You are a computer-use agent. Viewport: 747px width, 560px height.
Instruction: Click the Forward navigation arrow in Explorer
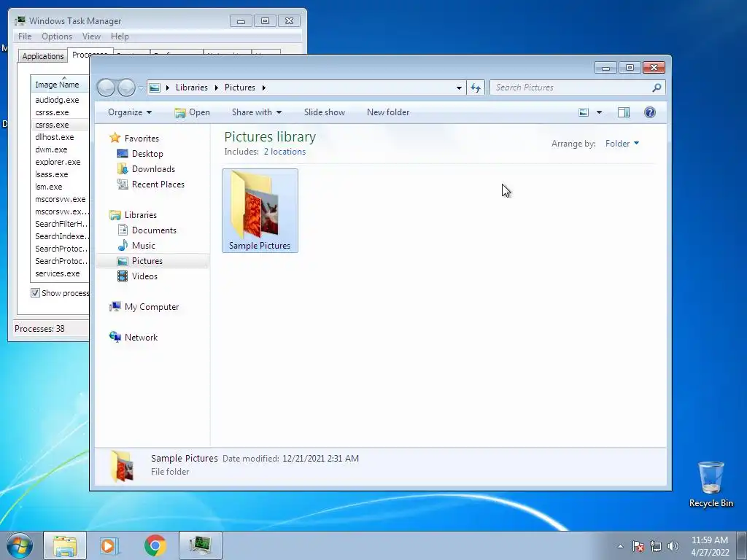[x=126, y=87]
